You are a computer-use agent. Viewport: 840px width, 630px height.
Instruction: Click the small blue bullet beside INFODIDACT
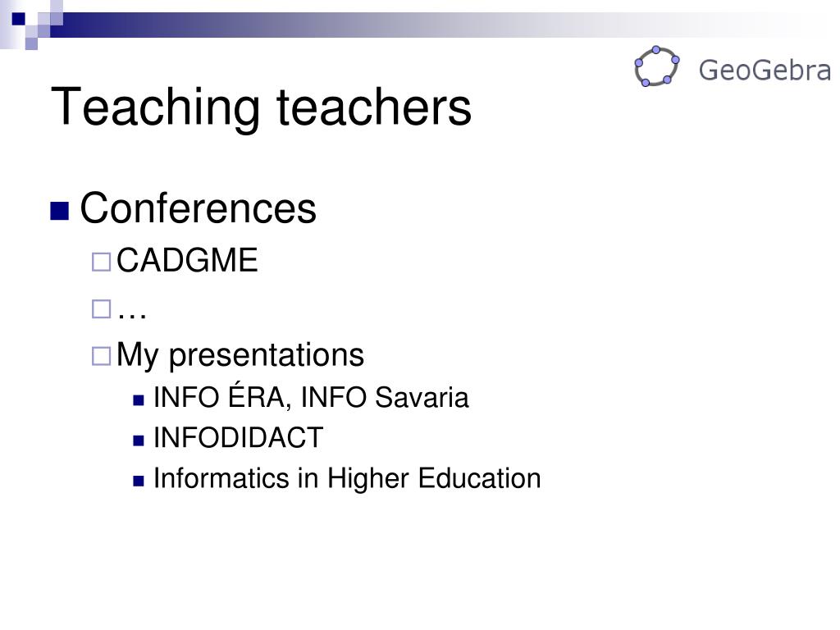click(139, 441)
